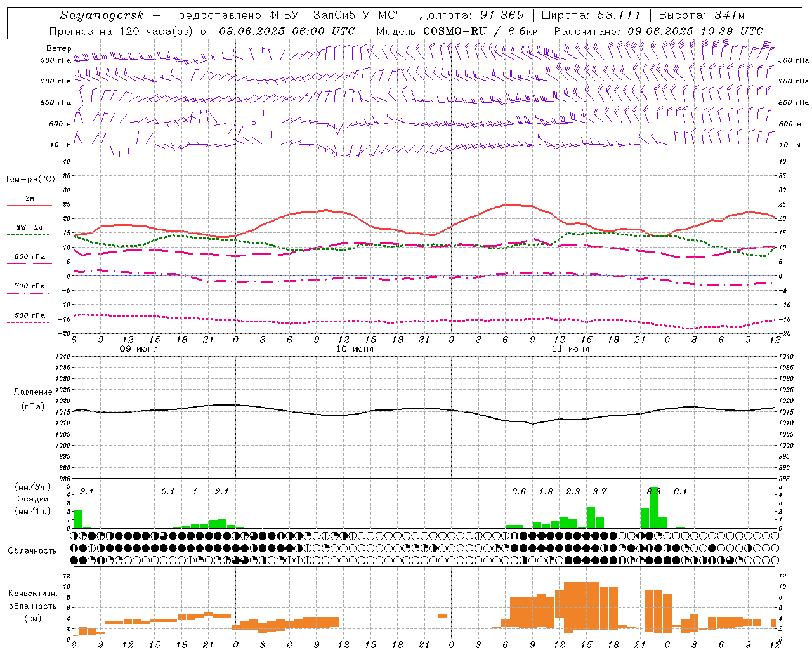
Task: Select the "Прогноз на 120 часа(ов)" text
Action: pos(122,31)
